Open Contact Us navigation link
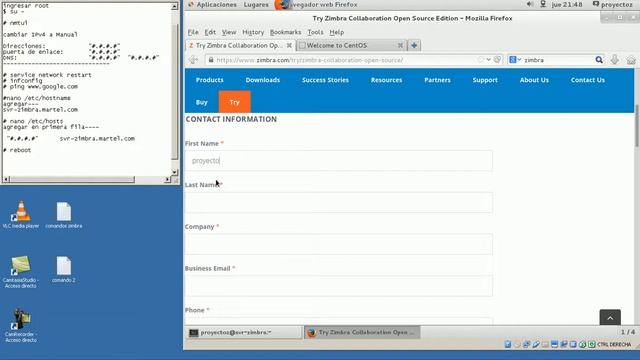This screenshot has width=640, height=360. pos(588,80)
